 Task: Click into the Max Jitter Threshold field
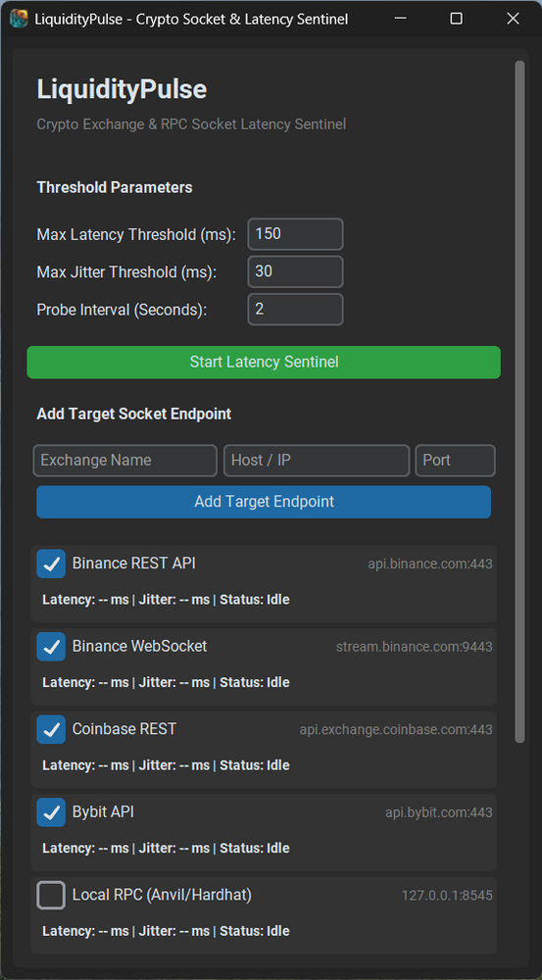click(296, 271)
